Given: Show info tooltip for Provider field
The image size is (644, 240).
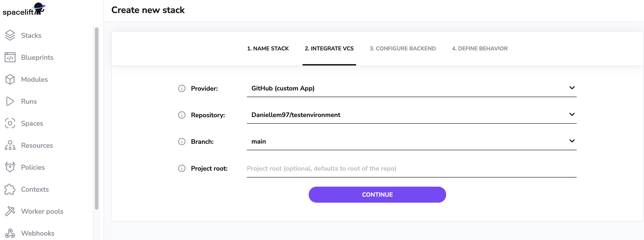Looking at the screenshot, I should pos(182,88).
